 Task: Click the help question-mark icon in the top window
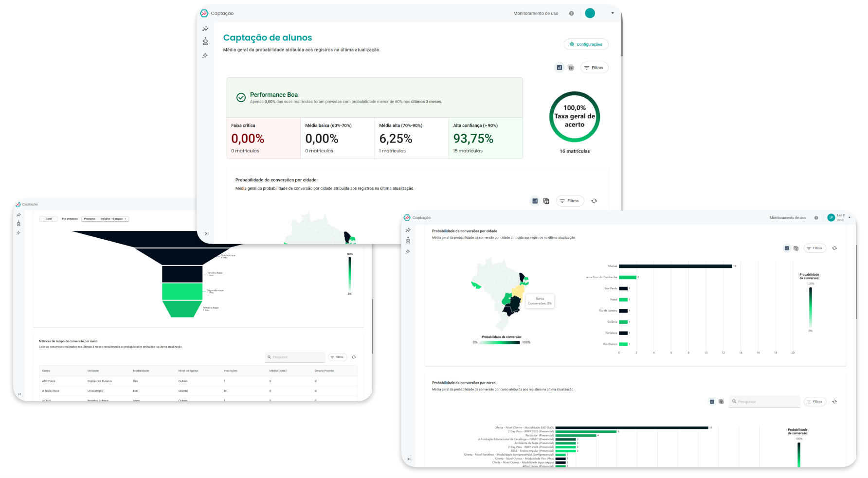coord(571,14)
